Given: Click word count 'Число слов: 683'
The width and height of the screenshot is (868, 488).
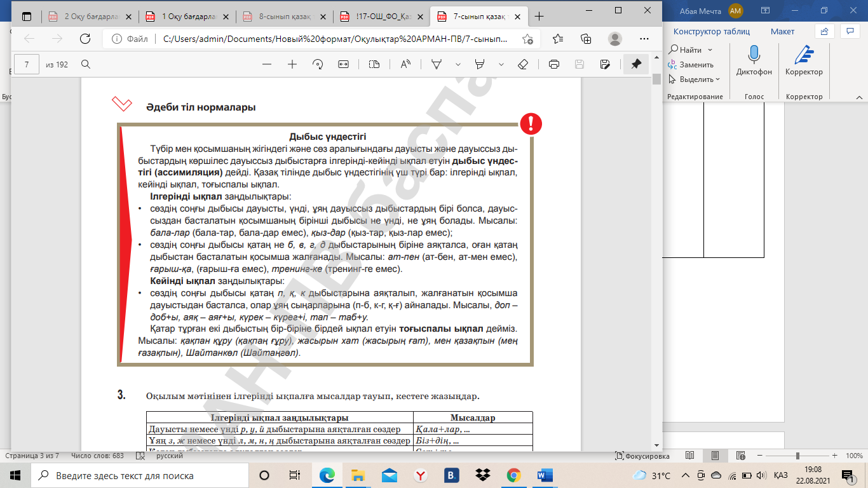Looking at the screenshot, I should (98, 456).
